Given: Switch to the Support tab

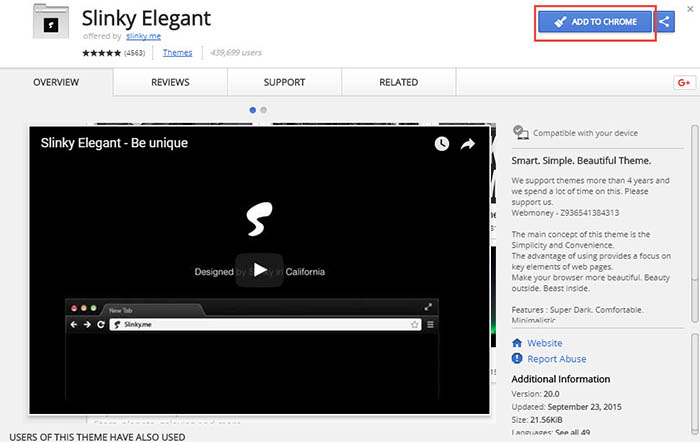Looking at the screenshot, I should (x=284, y=82).
